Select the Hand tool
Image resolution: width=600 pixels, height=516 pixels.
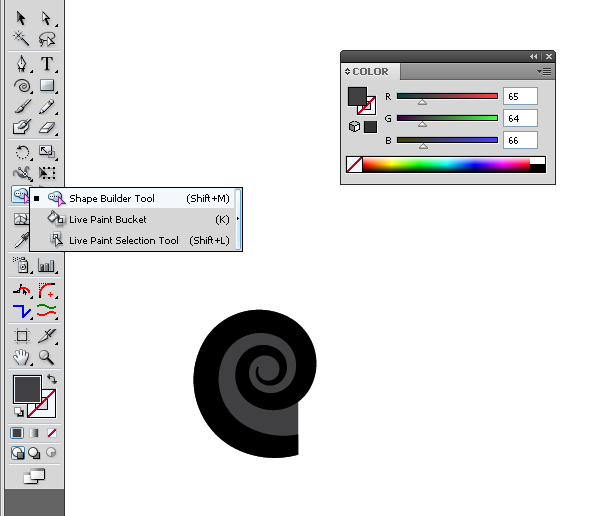(x=21, y=357)
